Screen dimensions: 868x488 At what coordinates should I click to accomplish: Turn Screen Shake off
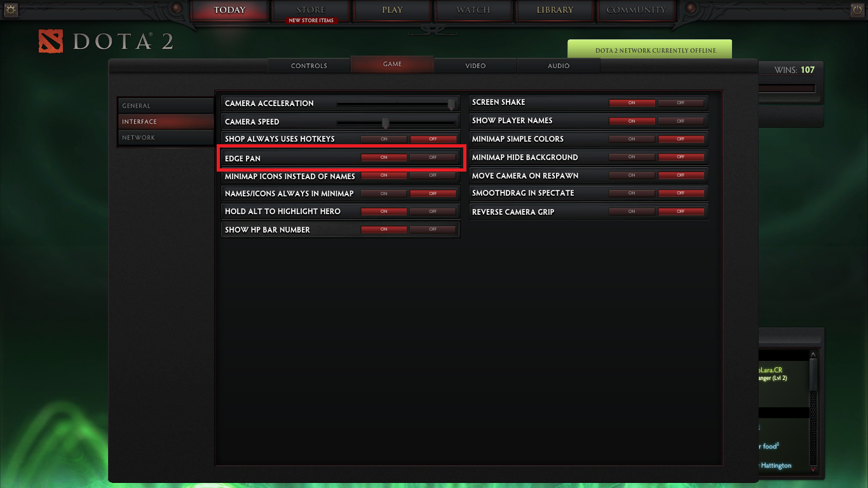pos(681,102)
